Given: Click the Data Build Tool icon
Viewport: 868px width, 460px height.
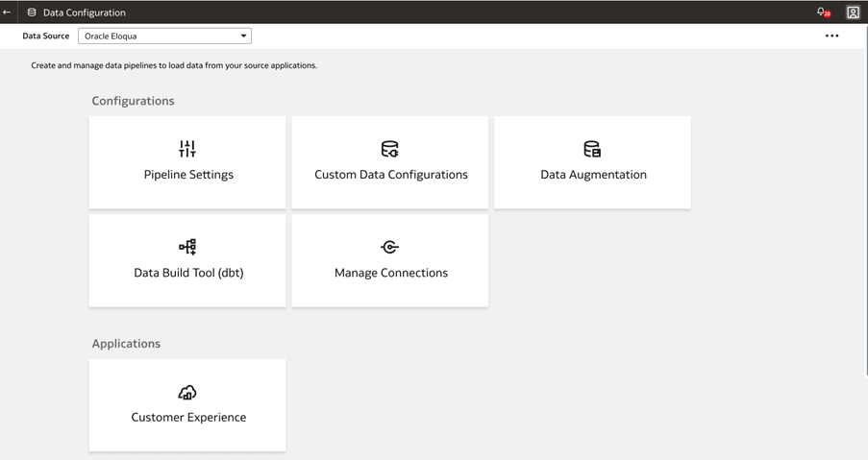Looking at the screenshot, I should [x=187, y=247].
